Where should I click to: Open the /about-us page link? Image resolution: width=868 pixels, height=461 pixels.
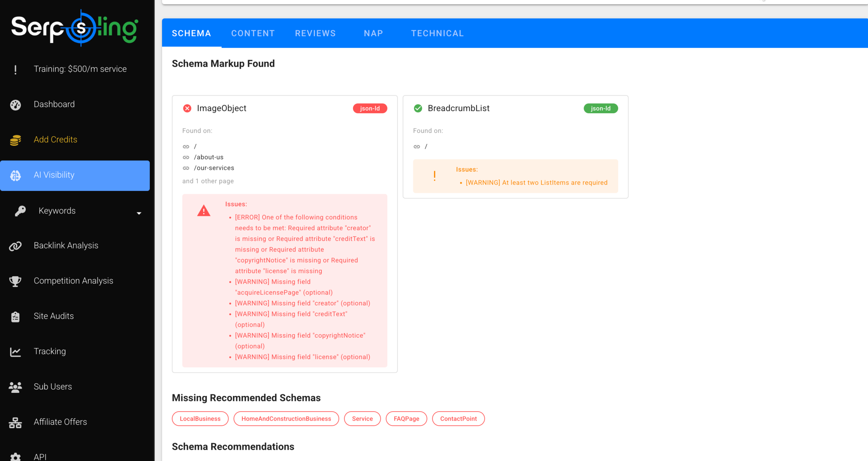pos(209,157)
